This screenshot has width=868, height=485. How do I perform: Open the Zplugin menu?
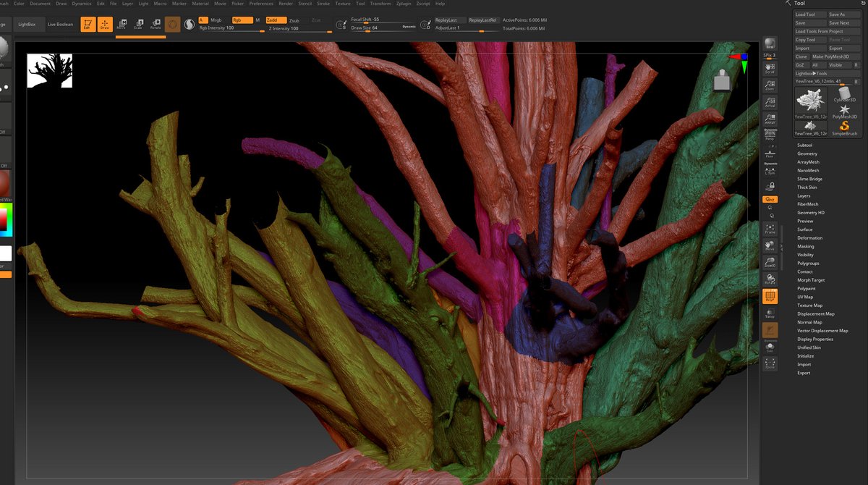pyautogui.click(x=404, y=4)
